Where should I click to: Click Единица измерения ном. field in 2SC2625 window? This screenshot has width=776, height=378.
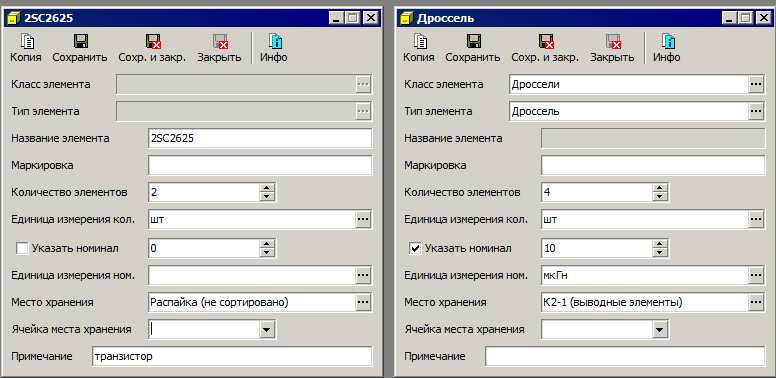(x=252, y=275)
